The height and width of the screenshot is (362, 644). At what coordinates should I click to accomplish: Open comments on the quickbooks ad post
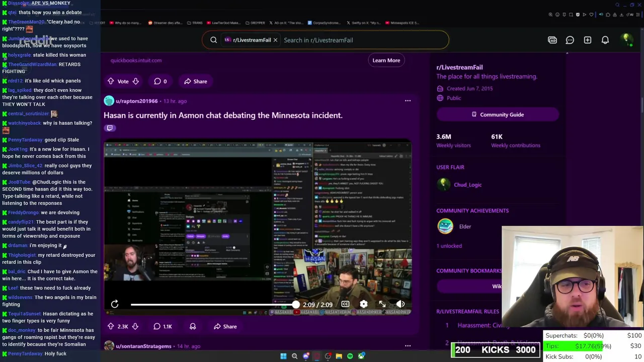(x=160, y=81)
